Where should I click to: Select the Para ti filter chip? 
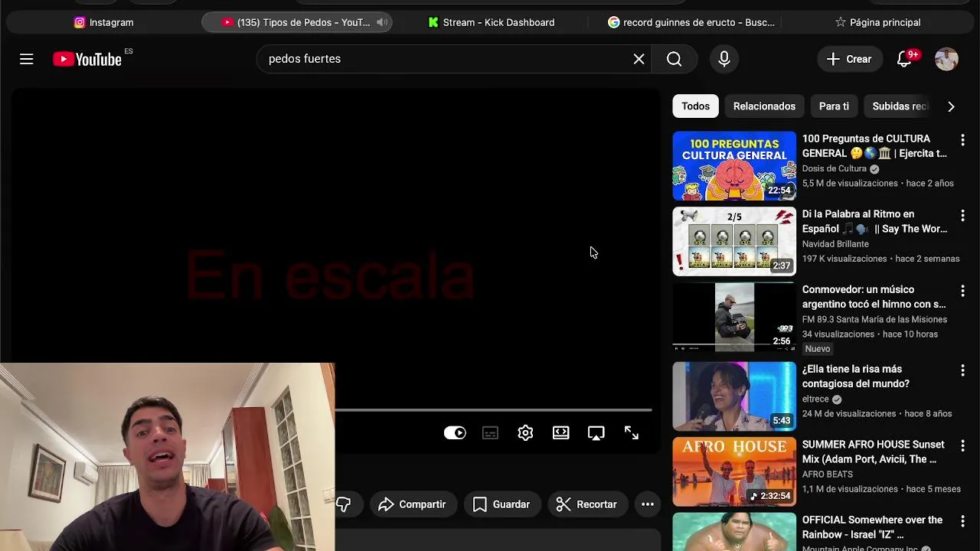[x=834, y=106]
